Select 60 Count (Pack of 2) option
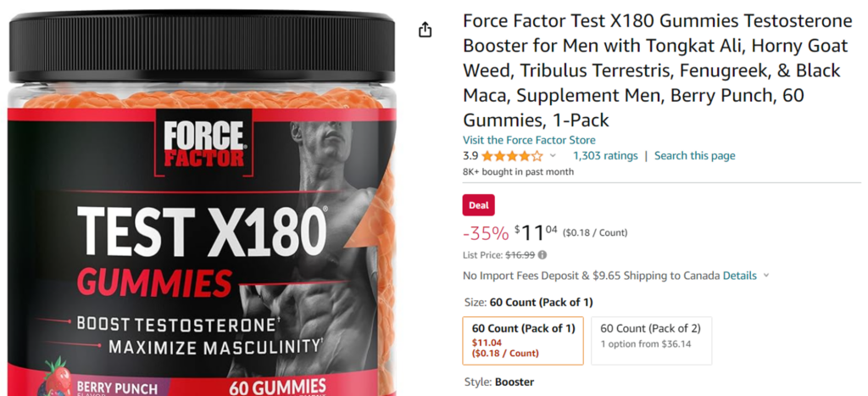Screen dimensions: 868x396 652,341
